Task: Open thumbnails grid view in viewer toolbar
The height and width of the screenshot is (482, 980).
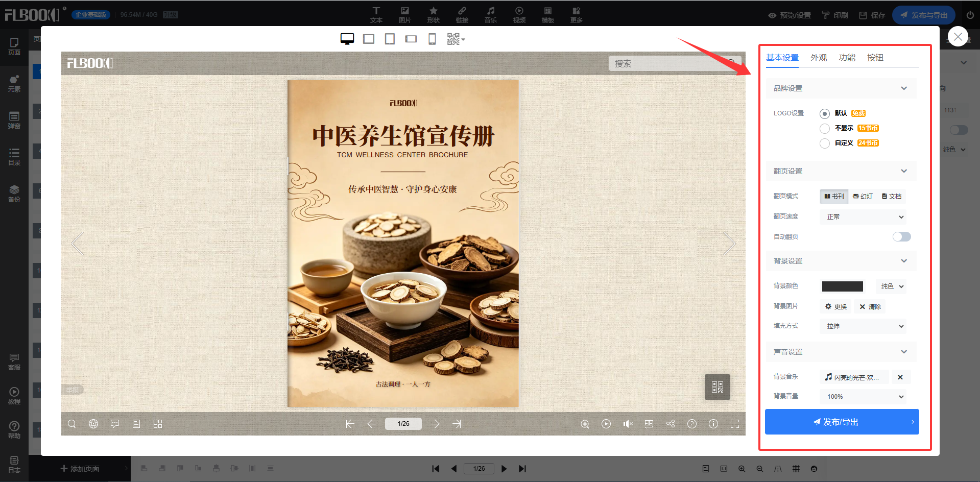Action: point(158,424)
